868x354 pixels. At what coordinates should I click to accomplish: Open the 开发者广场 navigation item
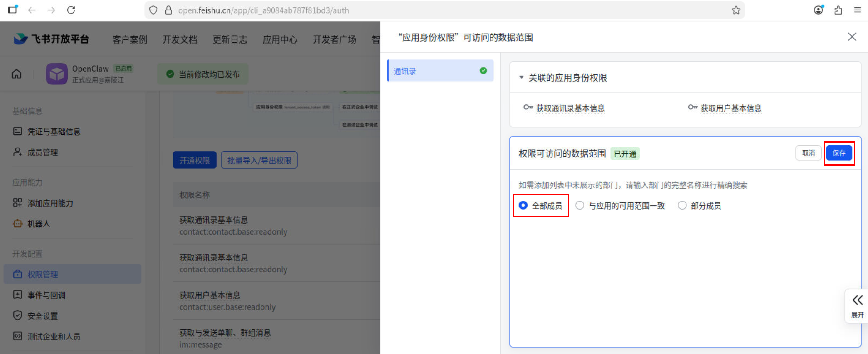[x=335, y=39]
